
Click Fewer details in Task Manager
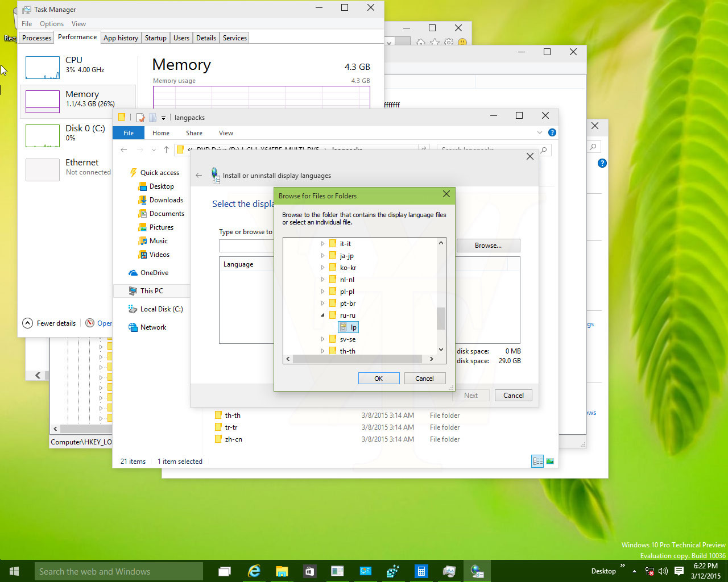pyautogui.click(x=49, y=323)
